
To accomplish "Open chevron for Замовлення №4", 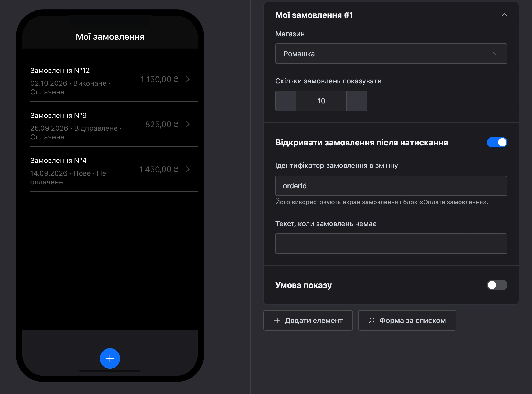I will click(x=188, y=169).
